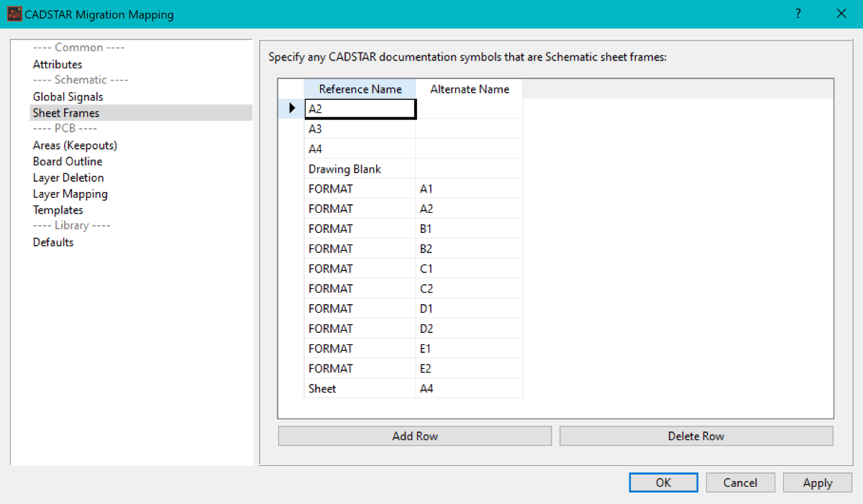Image resolution: width=863 pixels, height=504 pixels.
Task: Click the CADSTAR app icon in title bar
Action: tap(14, 14)
